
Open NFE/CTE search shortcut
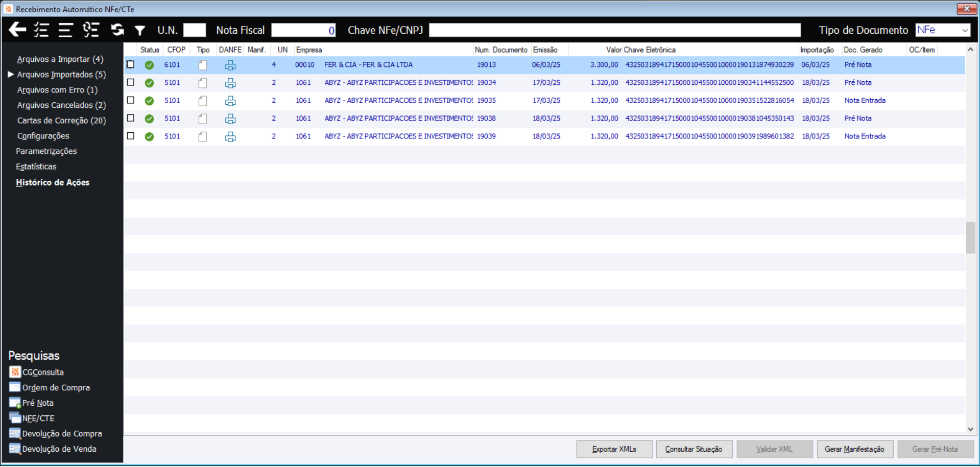click(32, 418)
